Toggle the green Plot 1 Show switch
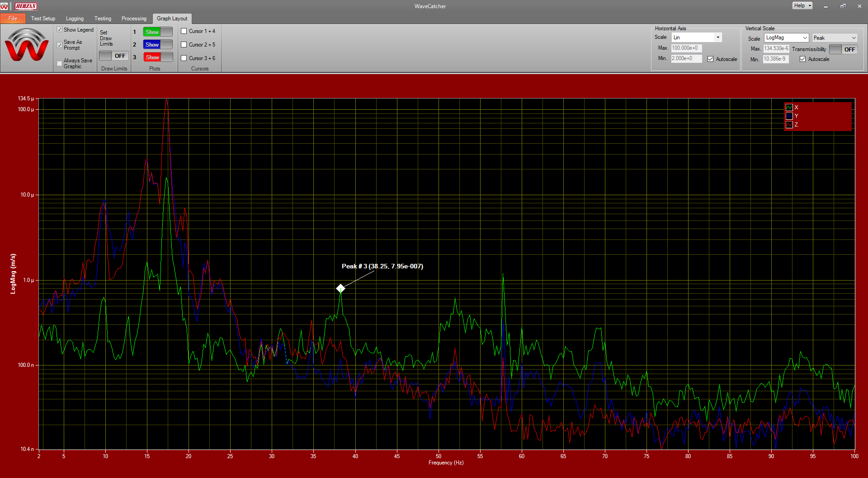This screenshot has width=868, height=478. [x=157, y=32]
